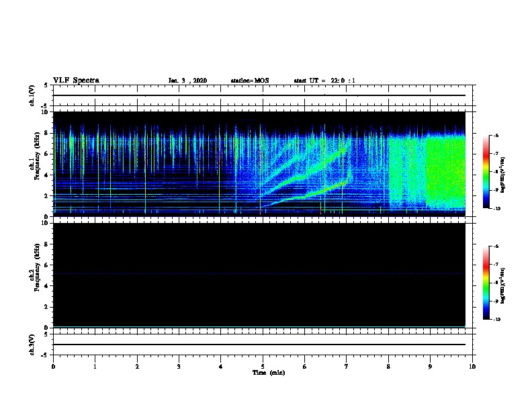Click ch.2 frequency axis tick label "4"
This screenshot has height=411, width=532.
(x=46, y=286)
